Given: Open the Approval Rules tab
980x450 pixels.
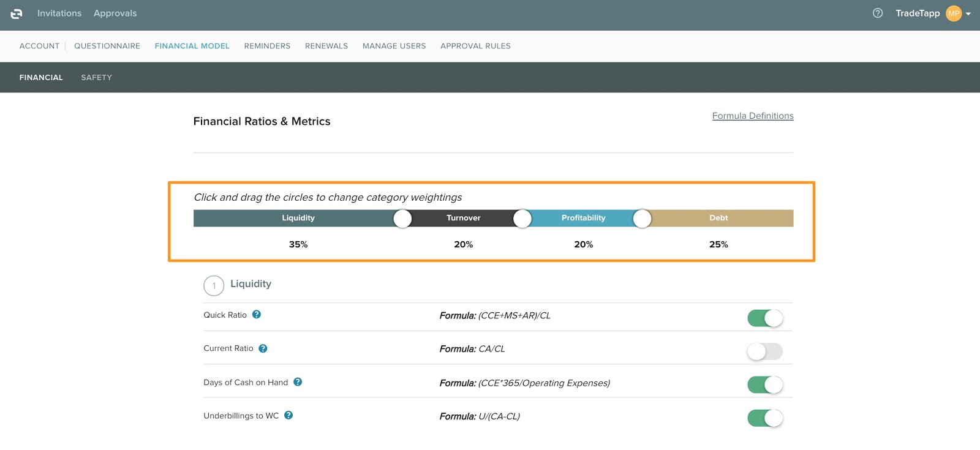Looking at the screenshot, I should tap(475, 46).
